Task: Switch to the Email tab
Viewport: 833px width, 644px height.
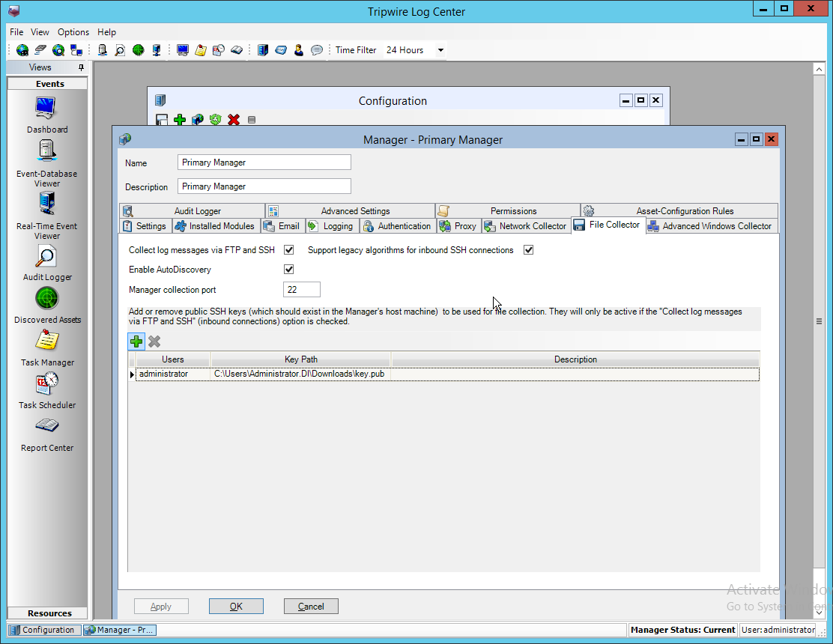Action: pyautogui.click(x=283, y=226)
